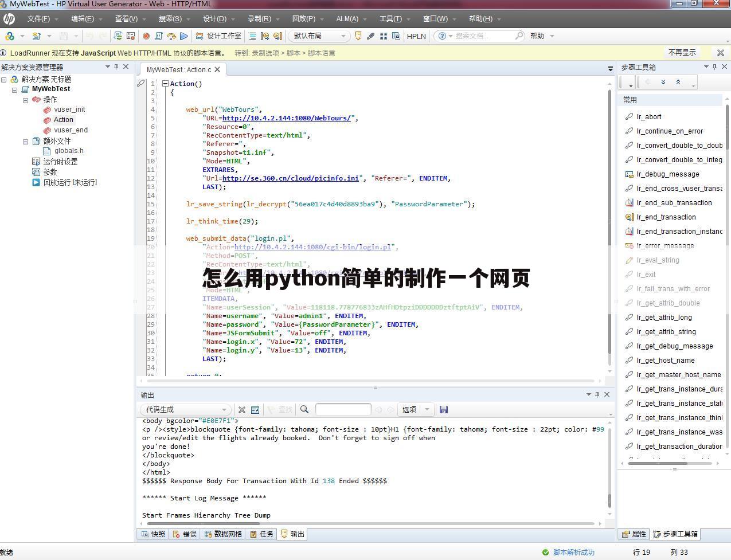Switch to the 任务 (Tasks) bottom tab

(261, 534)
